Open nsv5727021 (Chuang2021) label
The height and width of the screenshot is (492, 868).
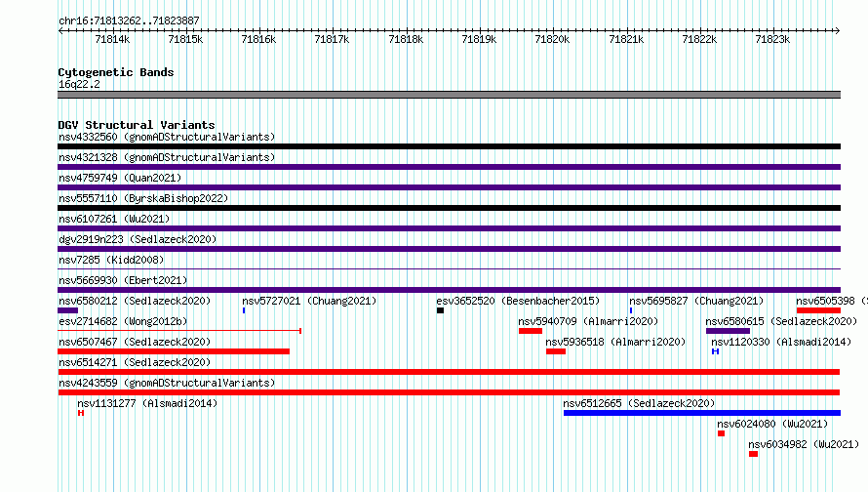click(309, 301)
